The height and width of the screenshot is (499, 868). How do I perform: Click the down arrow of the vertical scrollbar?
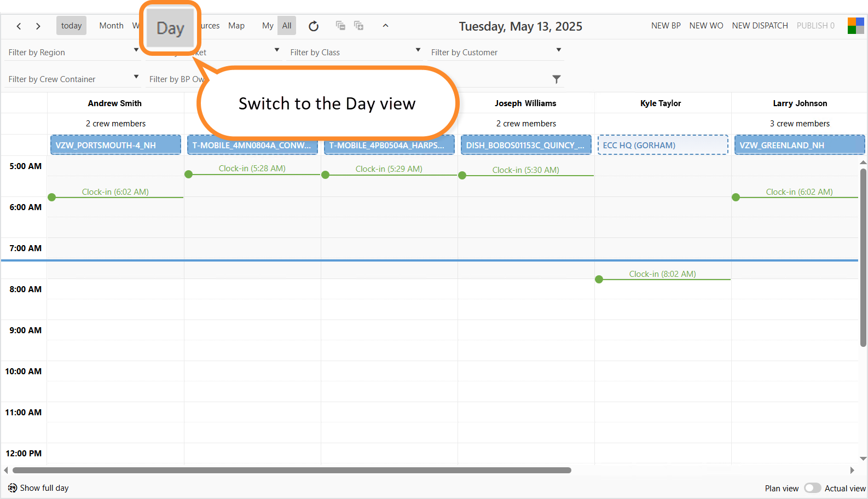863,459
